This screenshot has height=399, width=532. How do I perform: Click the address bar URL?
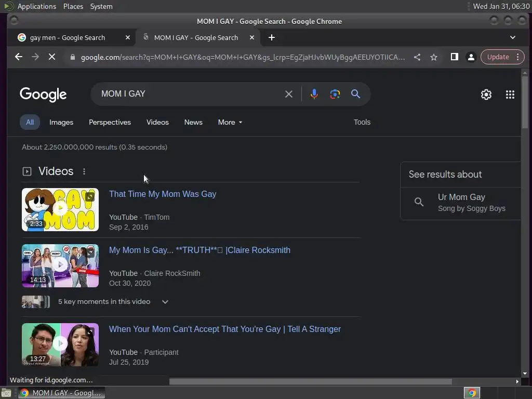(243, 57)
